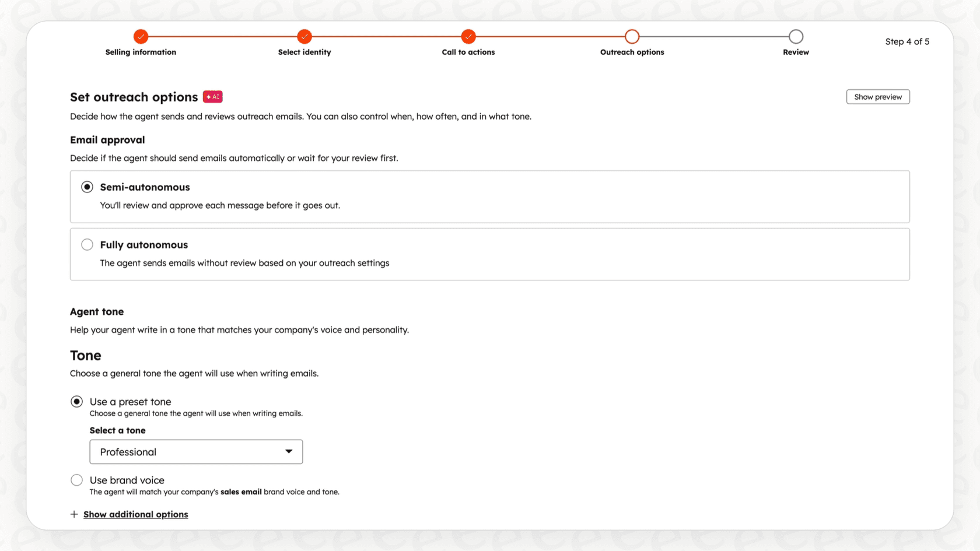980x551 pixels.
Task: Expand Show additional options
Action: click(x=135, y=514)
